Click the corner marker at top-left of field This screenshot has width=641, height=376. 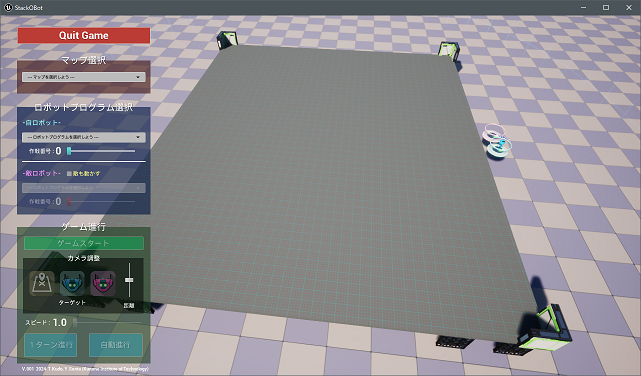pyautogui.click(x=227, y=40)
